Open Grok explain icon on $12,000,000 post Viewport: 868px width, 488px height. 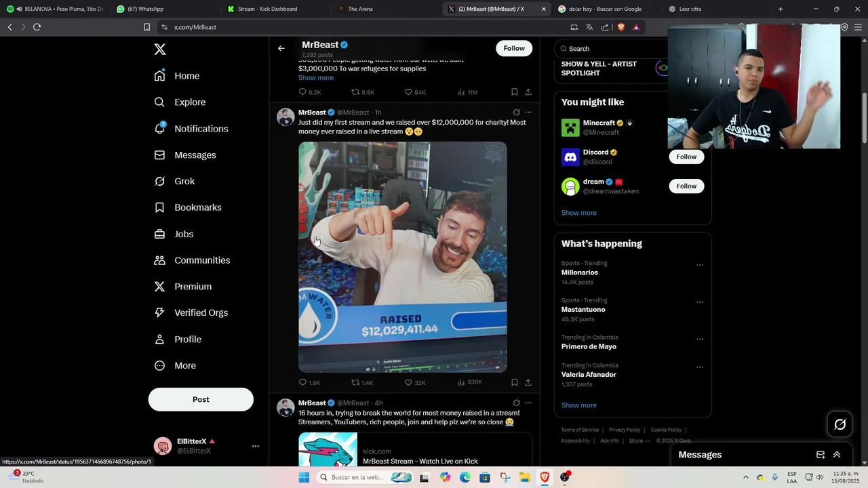[516, 113]
